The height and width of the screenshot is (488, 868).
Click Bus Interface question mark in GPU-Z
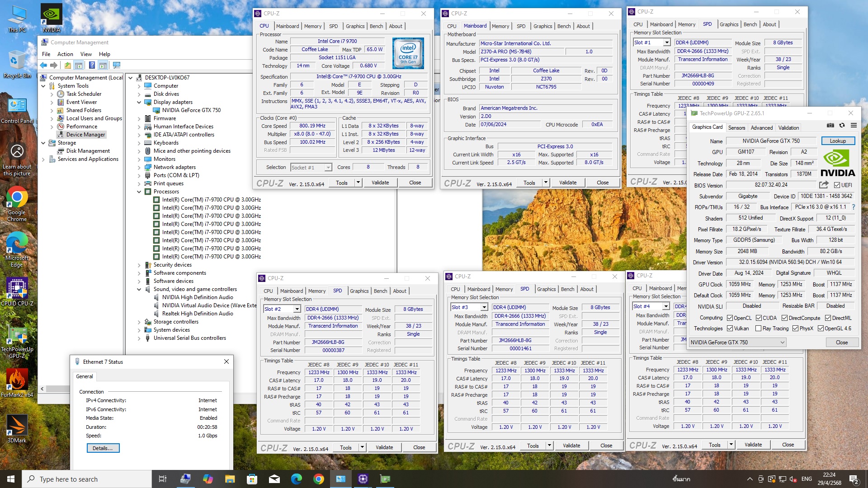[x=854, y=207]
